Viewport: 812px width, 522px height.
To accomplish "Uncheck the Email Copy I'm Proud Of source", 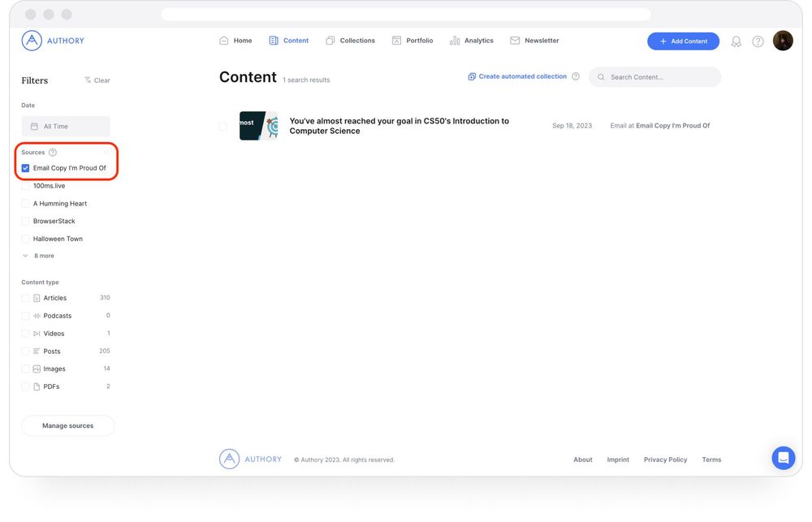I will tap(25, 167).
